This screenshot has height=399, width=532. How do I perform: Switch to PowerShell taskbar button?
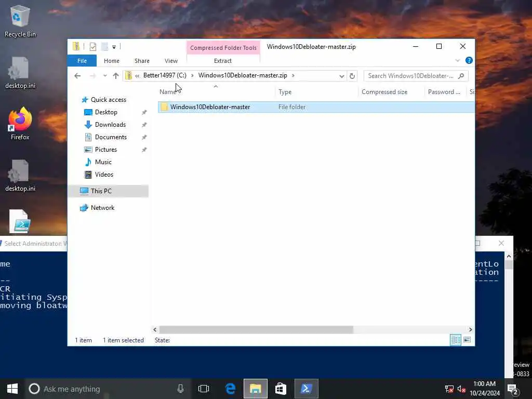[x=307, y=389]
